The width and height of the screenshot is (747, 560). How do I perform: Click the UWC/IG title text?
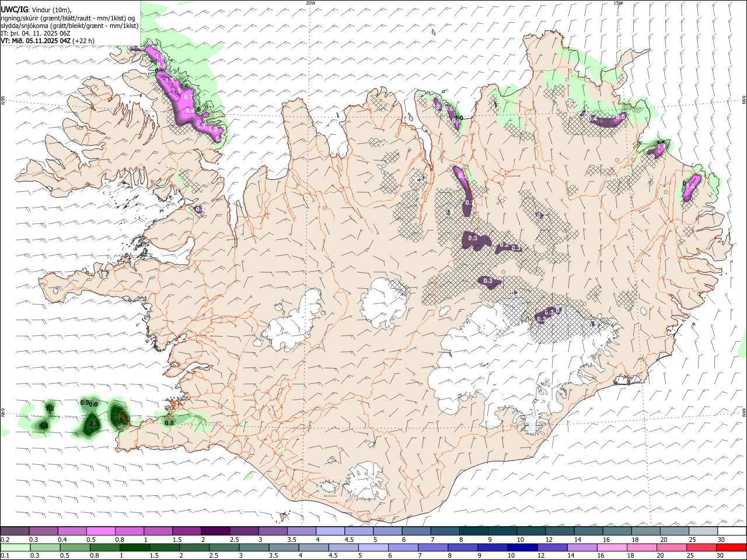[x=14, y=9]
